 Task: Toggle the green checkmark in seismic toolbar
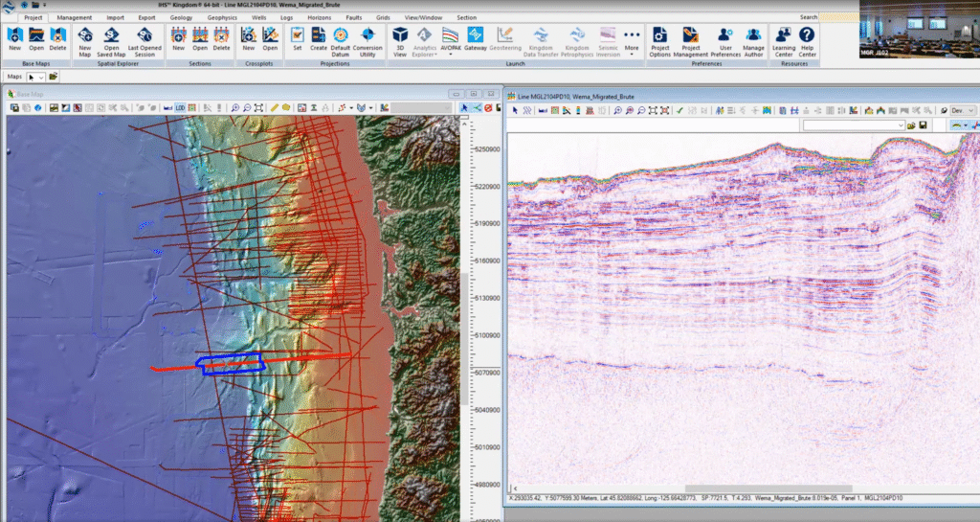pos(679,111)
